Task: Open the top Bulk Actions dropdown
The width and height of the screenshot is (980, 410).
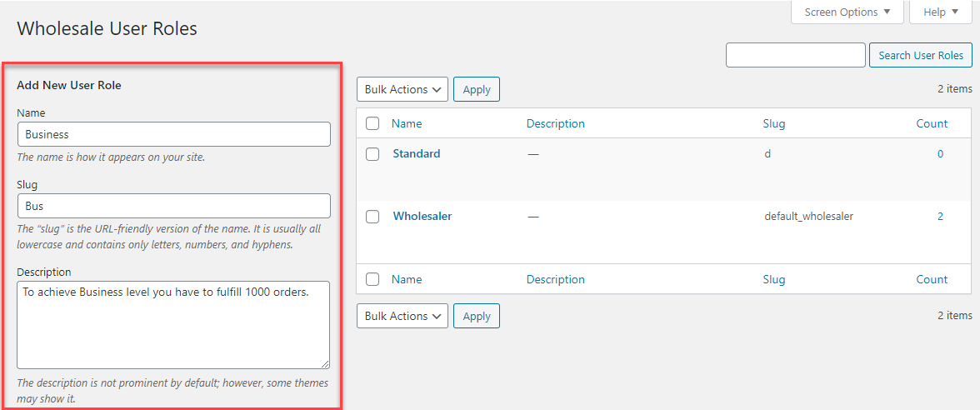Action: pos(402,89)
